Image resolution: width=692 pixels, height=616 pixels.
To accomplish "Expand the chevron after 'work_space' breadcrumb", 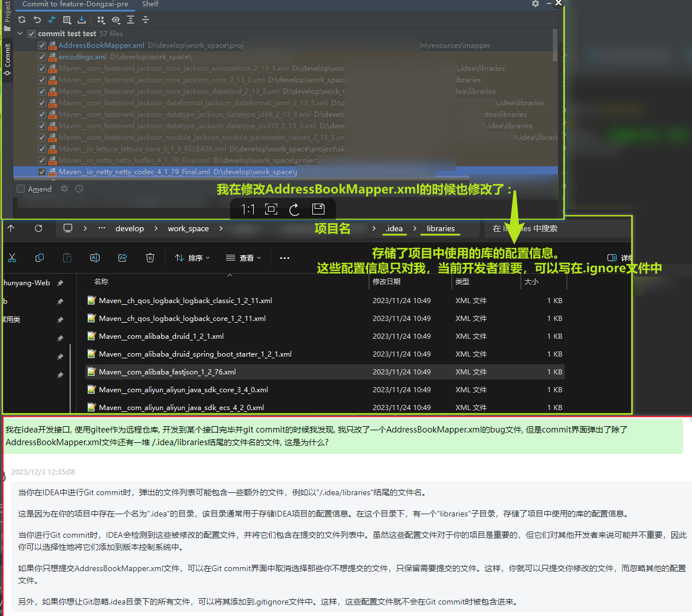I will pyautogui.click(x=221, y=228).
